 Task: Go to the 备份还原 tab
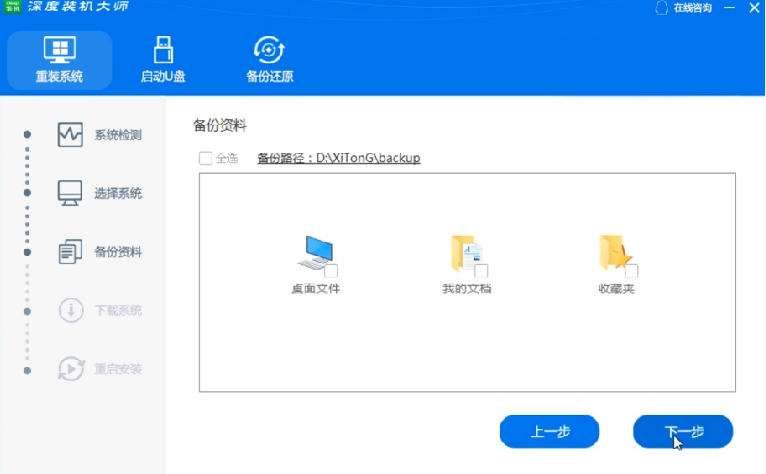pos(270,59)
